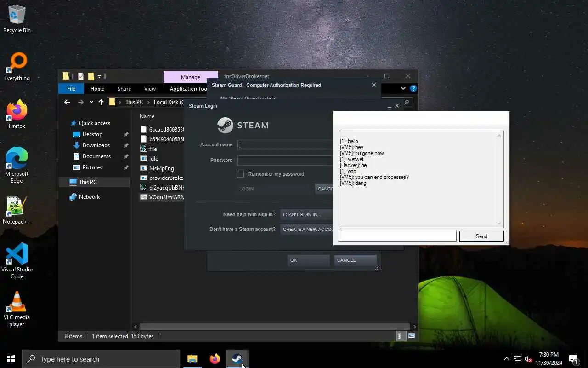
Task: Select This PC in the address breadcrumb
Action: (x=134, y=102)
